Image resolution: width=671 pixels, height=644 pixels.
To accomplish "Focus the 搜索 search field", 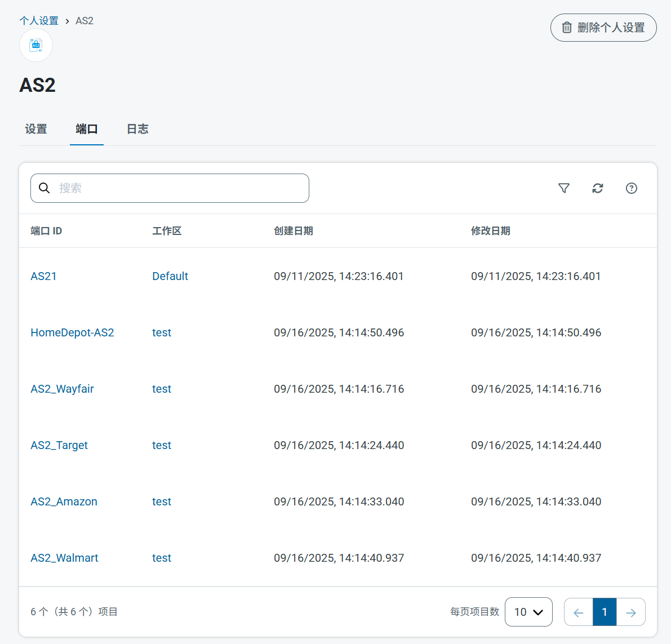I will tap(170, 188).
